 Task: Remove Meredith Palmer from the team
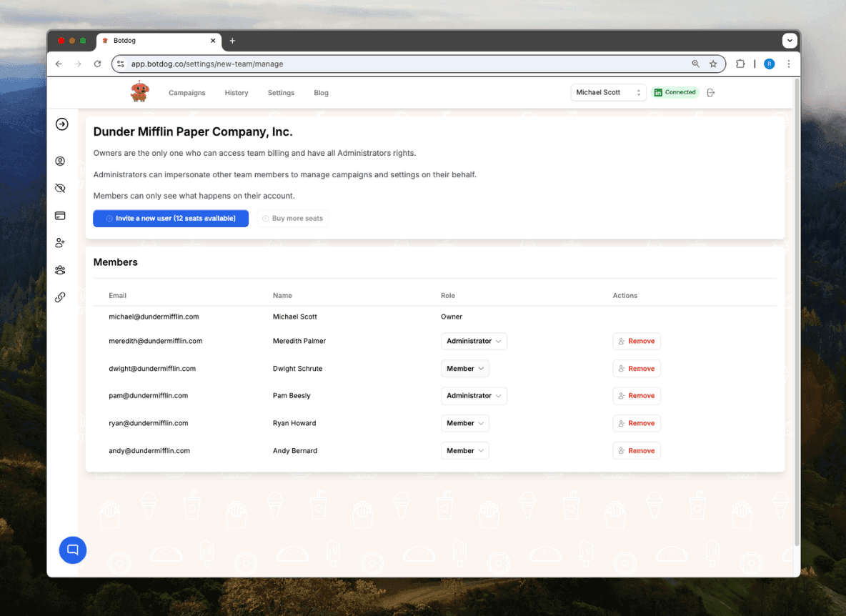637,341
